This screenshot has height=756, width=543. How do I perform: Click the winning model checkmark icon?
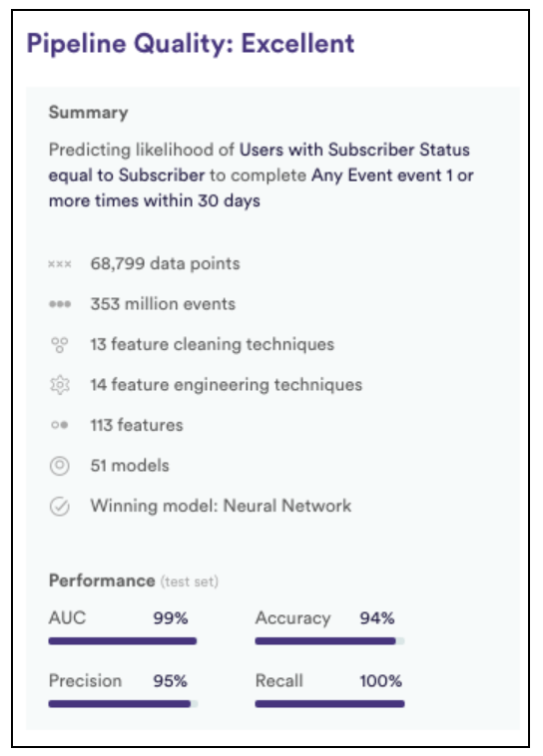pos(59,507)
